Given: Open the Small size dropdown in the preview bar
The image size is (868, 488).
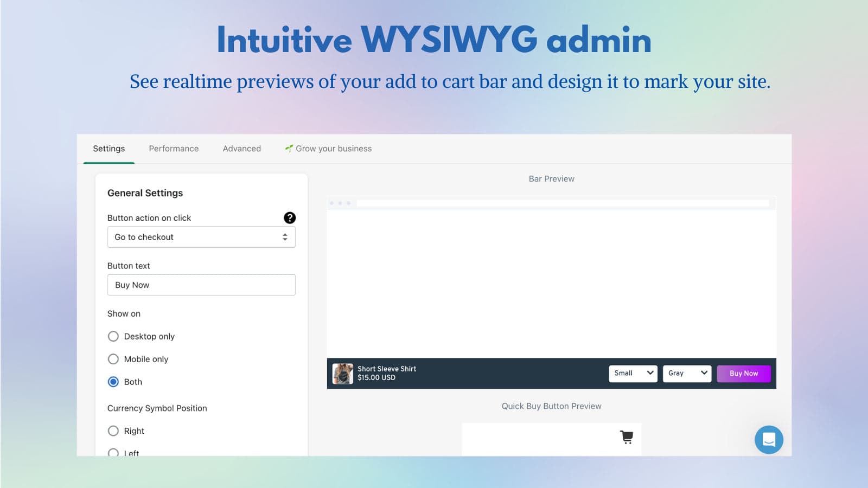Looking at the screenshot, I should click(x=633, y=373).
